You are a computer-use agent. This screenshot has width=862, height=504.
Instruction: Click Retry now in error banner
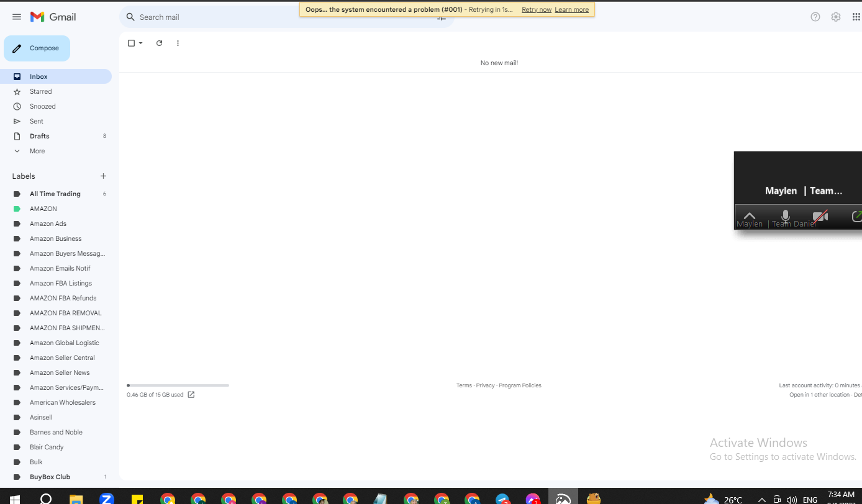pyautogui.click(x=537, y=10)
